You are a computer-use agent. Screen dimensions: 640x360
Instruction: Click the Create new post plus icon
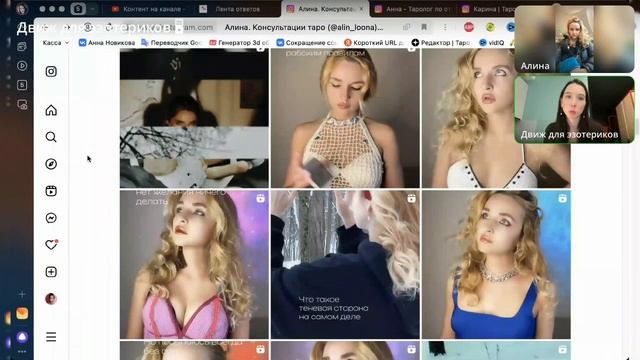click(x=51, y=272)
